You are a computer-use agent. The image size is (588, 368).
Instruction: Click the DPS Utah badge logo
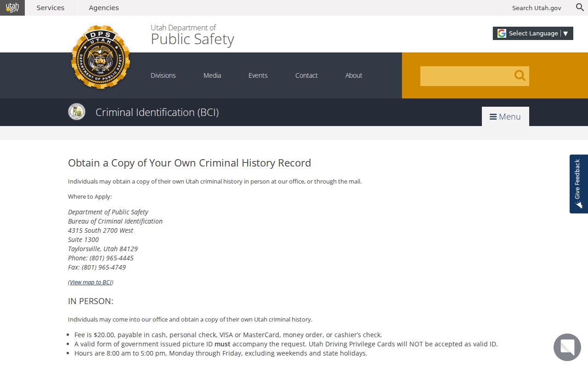click(x=101, y=57)
